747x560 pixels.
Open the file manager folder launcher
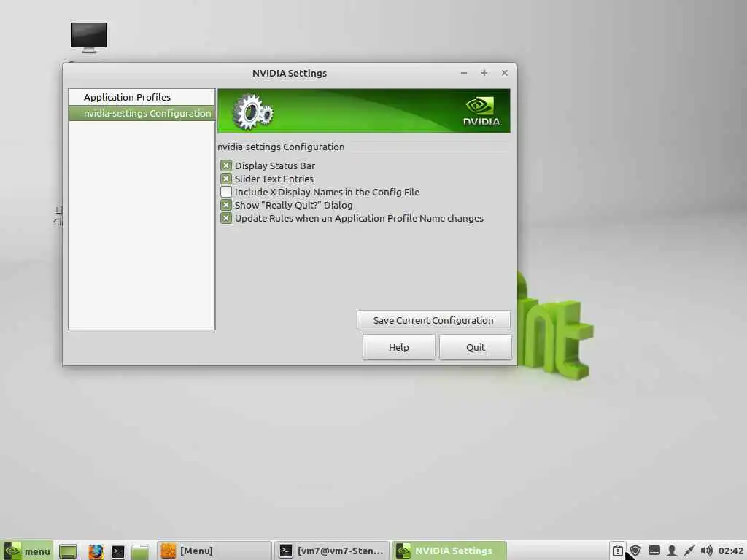tap(140, 551)
